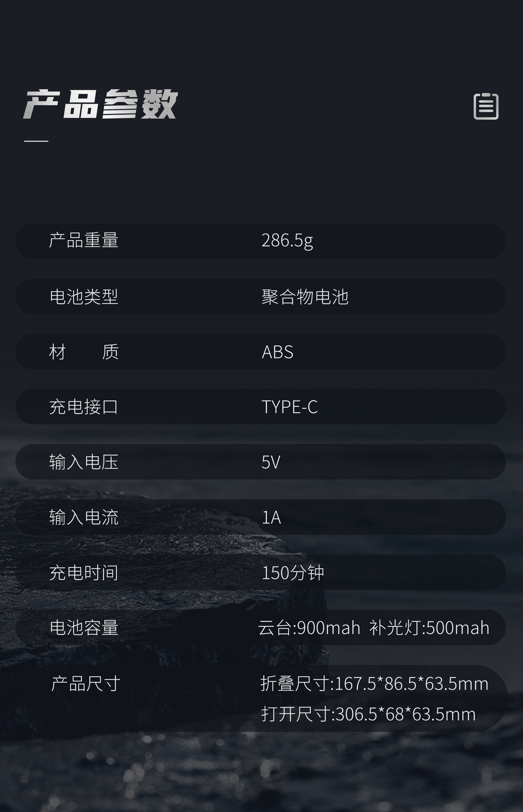523x812 pixels.
Task: Click the 150分钟 charging time value
Action: pyautogui.click(x=293, y=573)
